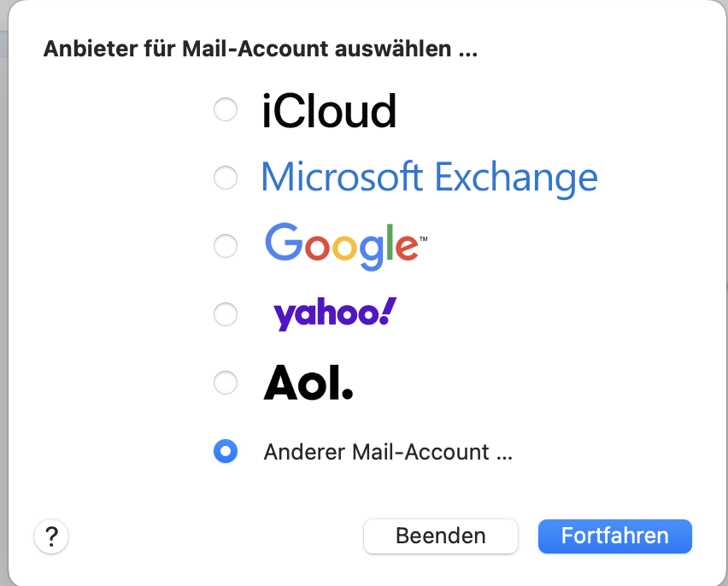
Task: Open help with the question mark button
Action: click(51, 536)
